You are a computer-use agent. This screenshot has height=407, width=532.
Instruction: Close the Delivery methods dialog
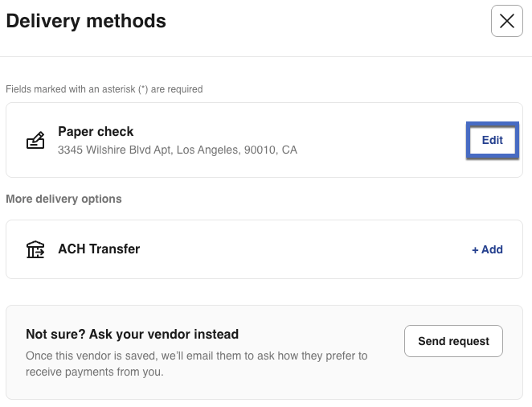(506, 22)
